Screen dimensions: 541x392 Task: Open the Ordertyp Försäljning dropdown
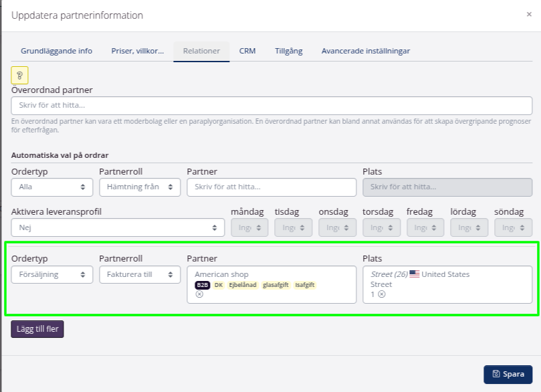tap(52, 274)
